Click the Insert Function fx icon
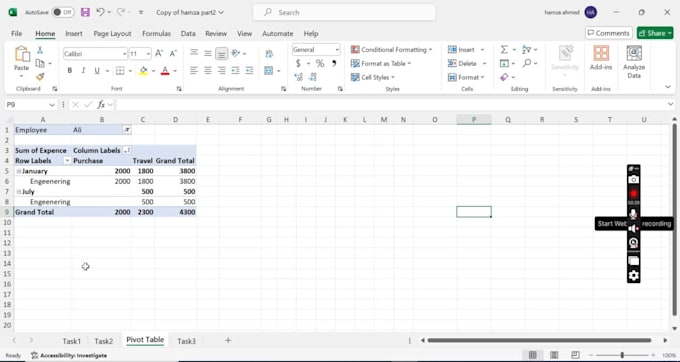The height and width of the screenshot is (362, 680). point(101,104)
